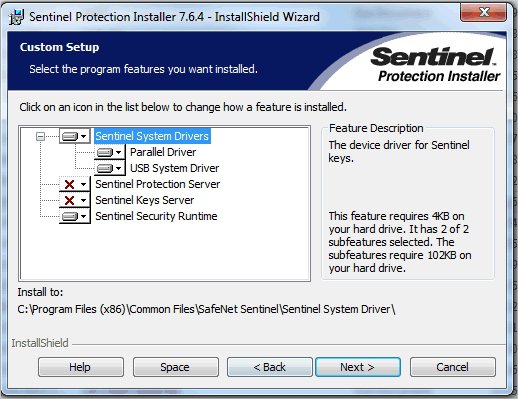Viewport: 518px width, 399px height.
Task: Go to the previous step with the Back button
Action: pyautogui.click(x=270, y=367)
